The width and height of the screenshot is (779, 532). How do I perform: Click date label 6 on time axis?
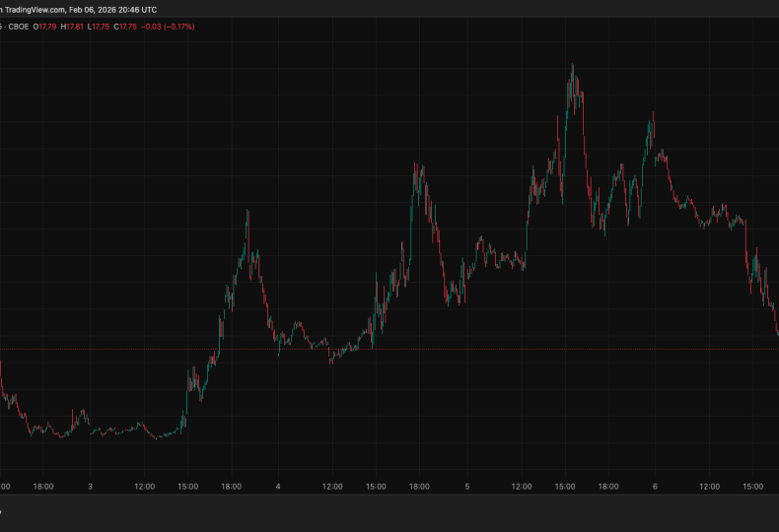pos(655,486)
